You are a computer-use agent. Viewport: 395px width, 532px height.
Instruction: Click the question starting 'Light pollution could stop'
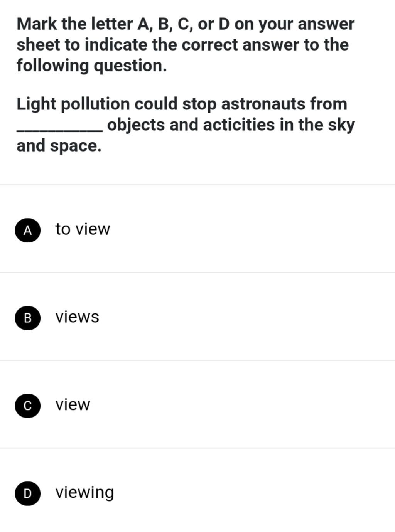coord(186,125)
